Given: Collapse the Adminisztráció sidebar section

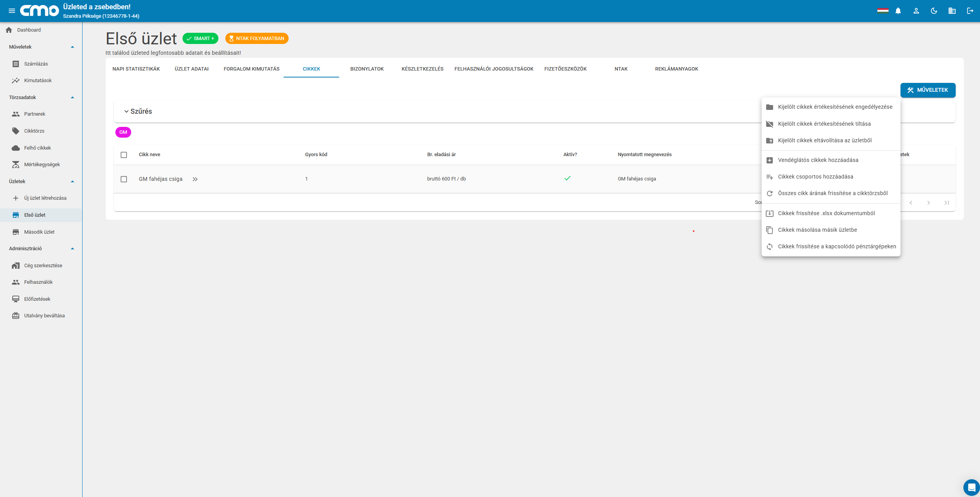Looking at the screenshot, I should click(72, 248).
